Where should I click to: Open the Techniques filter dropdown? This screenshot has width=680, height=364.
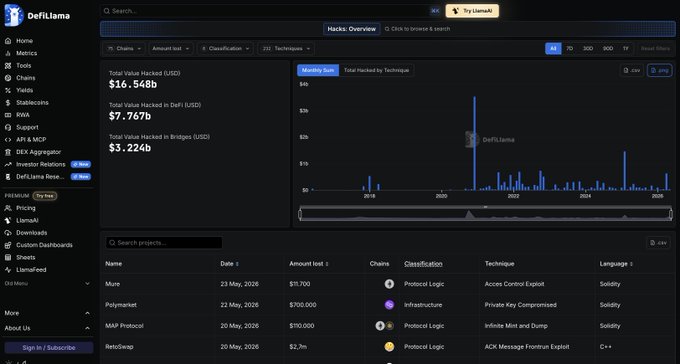pos(286,49)
